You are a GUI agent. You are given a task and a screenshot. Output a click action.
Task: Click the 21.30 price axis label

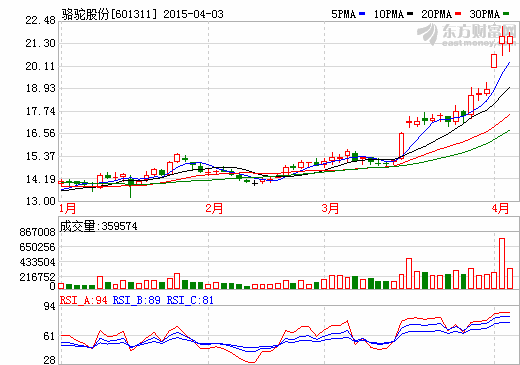tap(40, 43)
